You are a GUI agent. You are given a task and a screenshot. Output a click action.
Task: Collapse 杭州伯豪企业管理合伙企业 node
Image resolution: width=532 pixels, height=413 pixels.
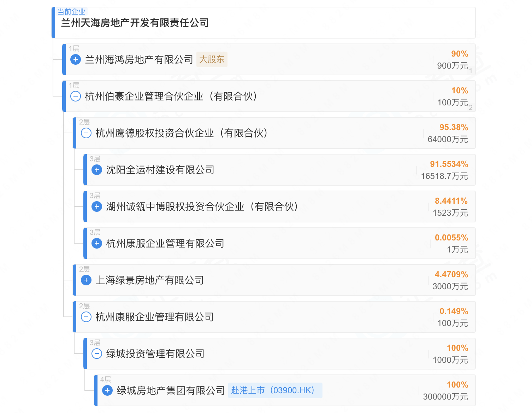click(76, 96)
